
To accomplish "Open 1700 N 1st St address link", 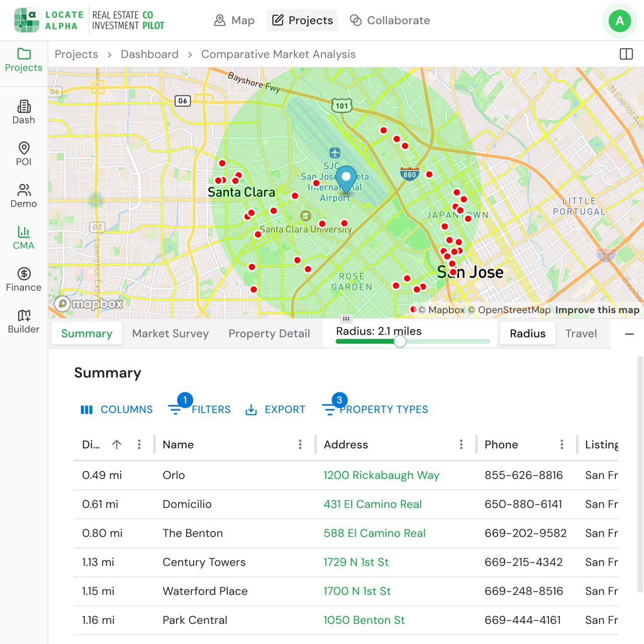I will coord(357,591).
